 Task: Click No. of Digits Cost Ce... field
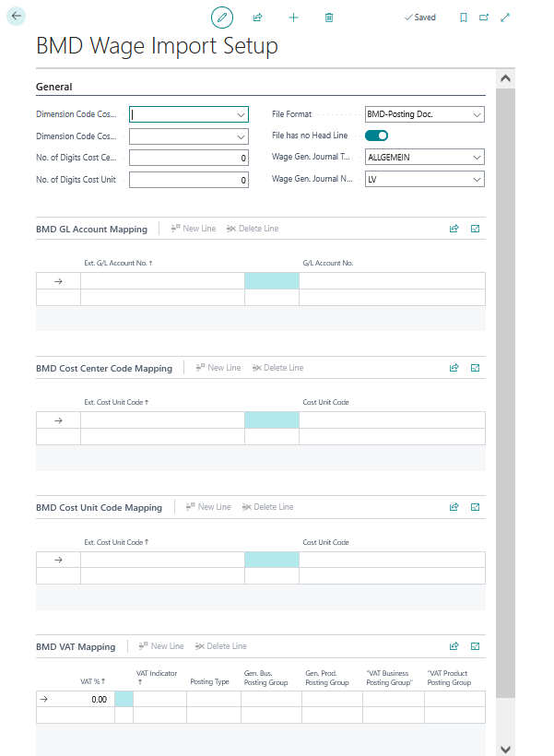coord(189,158)
